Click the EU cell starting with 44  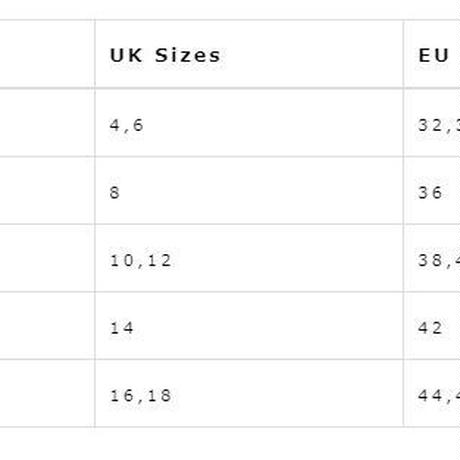click(x=432, y=393)
